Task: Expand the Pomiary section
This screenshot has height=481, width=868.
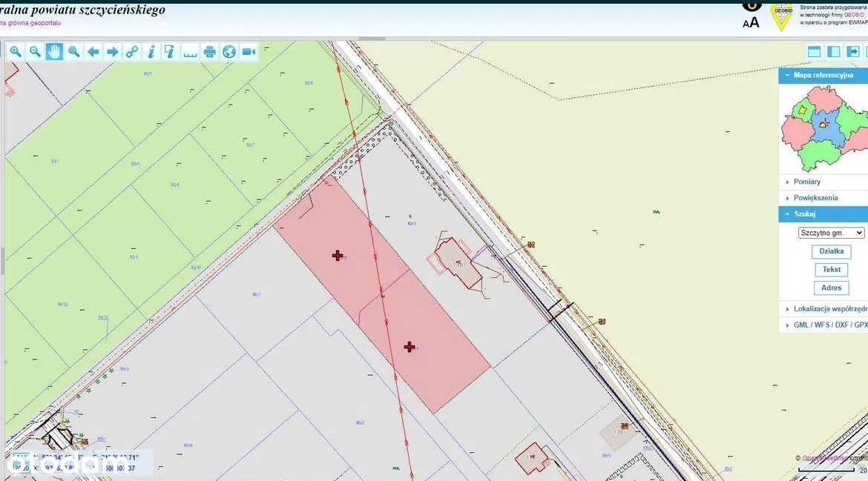Action: tap(806, 182)
